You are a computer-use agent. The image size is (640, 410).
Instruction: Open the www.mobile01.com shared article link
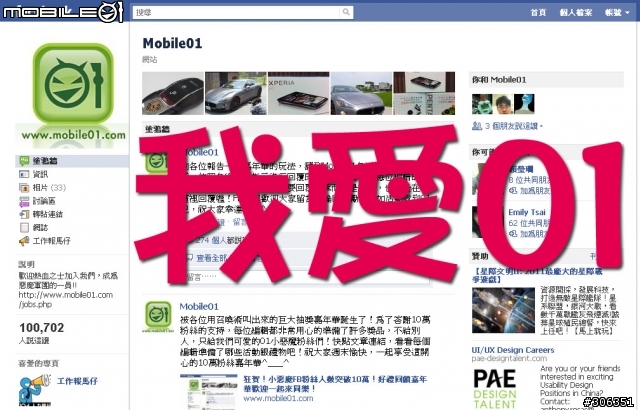pyautogui.click(x=278, y=399)
